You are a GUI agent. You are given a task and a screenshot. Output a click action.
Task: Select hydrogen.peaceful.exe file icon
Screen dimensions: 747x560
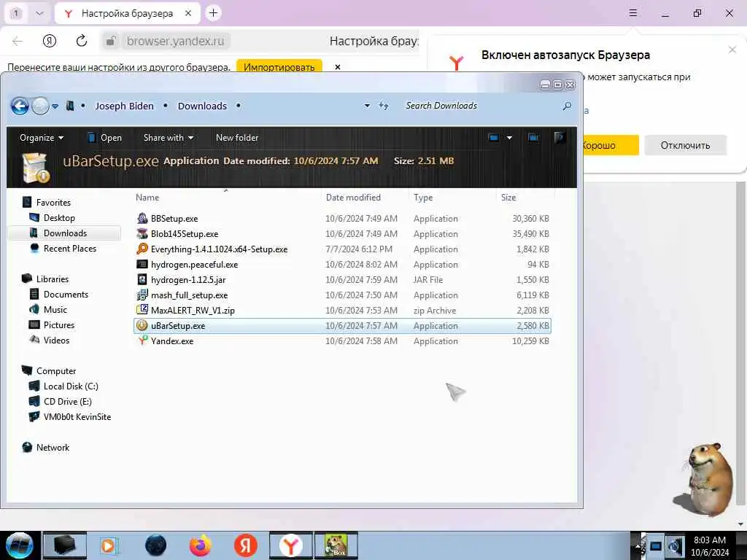[x=142, y=264]
